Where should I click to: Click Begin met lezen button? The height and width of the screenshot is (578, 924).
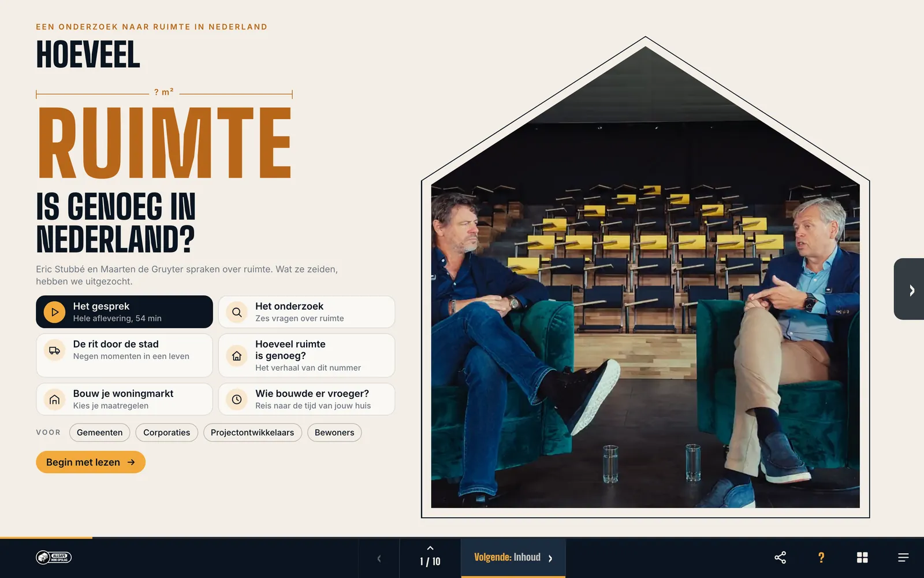pyautogui.click(x=91, y=462)
